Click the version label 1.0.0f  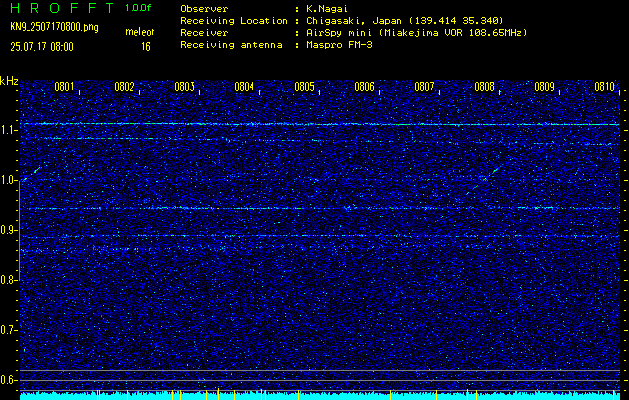pos(140,8)
